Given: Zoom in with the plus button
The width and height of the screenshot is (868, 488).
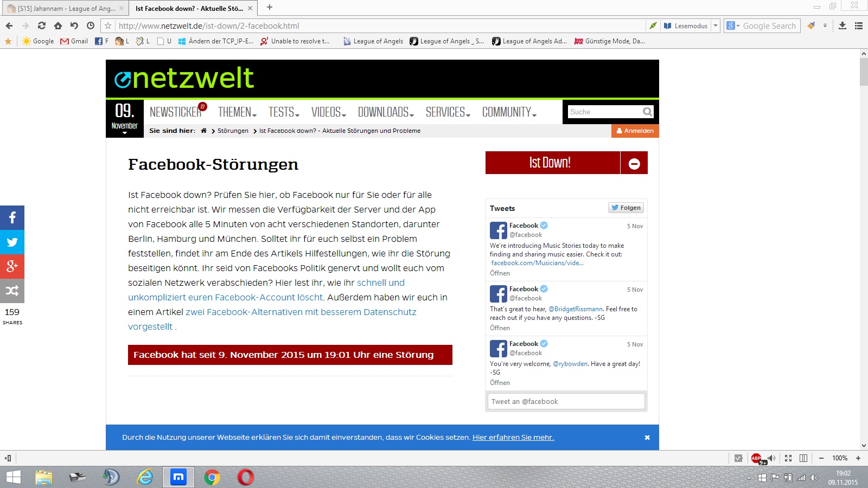Looking at the screenshot, I should pos(858,458).
